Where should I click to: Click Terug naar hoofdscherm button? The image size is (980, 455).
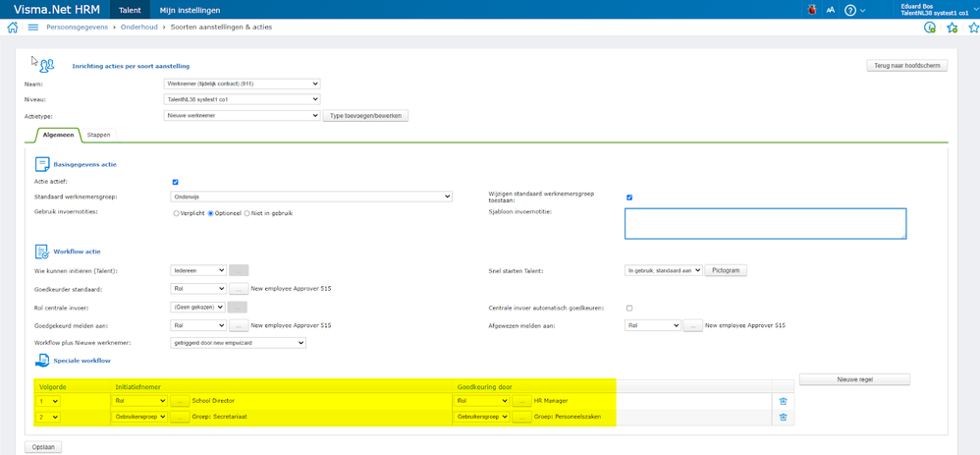pos(907,66)
